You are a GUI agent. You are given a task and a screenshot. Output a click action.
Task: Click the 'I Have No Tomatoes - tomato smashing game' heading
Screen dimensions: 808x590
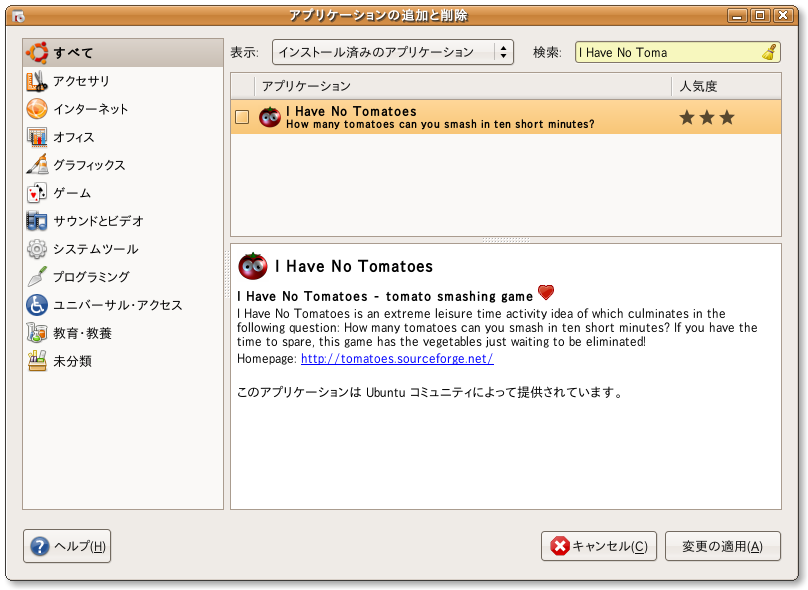coord(385,296)
